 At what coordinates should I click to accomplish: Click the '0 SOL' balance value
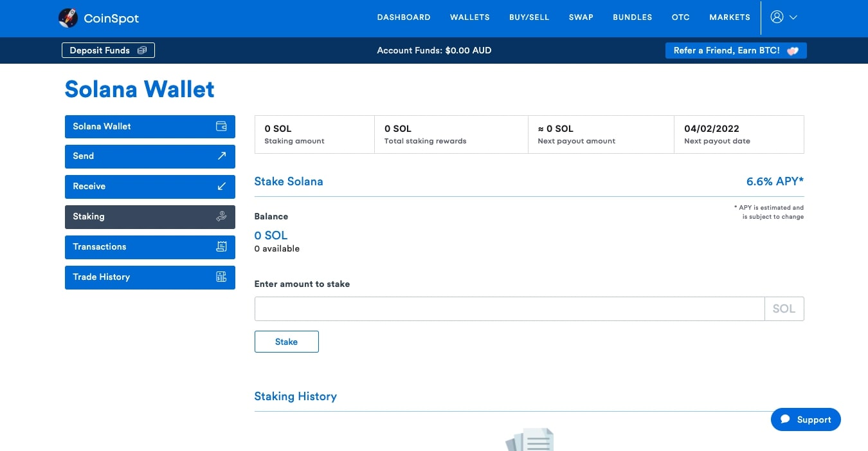click(271, 235)
